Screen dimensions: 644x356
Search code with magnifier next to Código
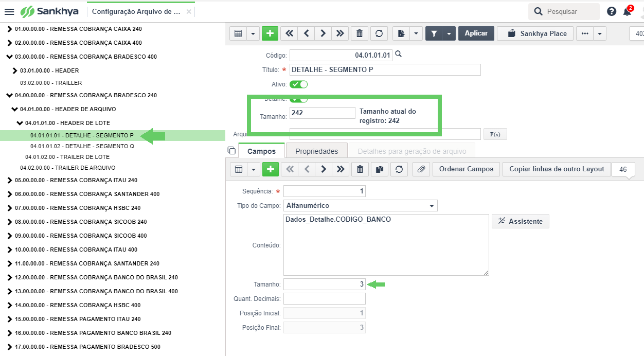pos(398,55)
